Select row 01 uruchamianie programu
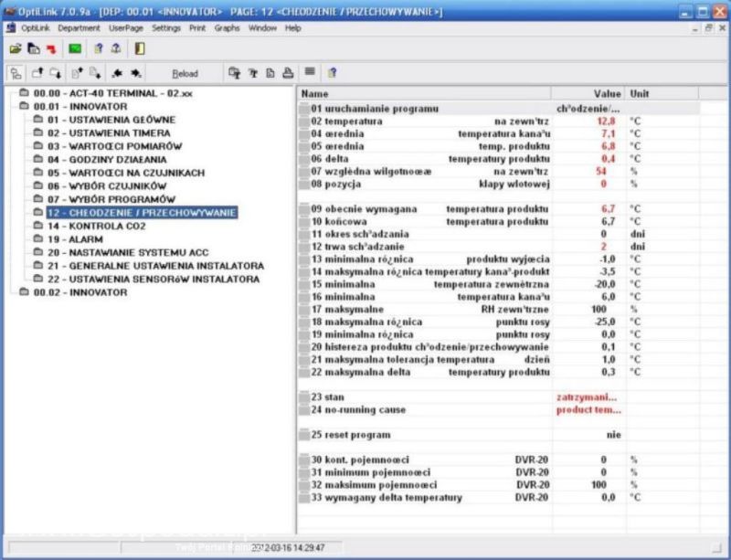This screenshot has width=731, height=560. click(499, 109)
